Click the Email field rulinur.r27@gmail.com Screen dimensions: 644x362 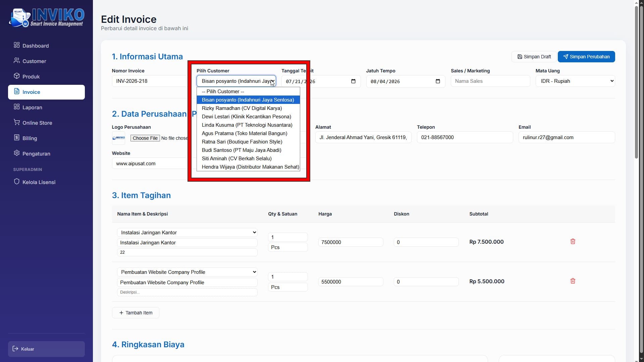[x=567, y=137]
